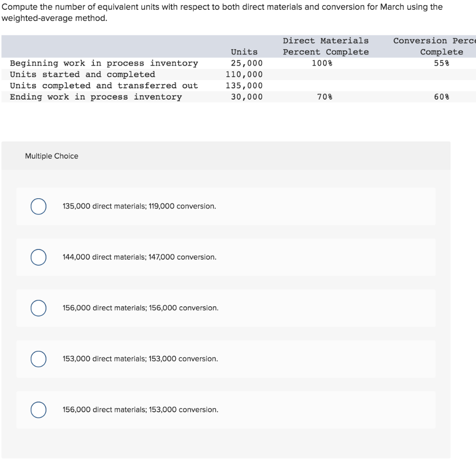Click the 'Direct Materials Percent Complete' column header
Screen dimensions: 476x463
click(326, 46)
